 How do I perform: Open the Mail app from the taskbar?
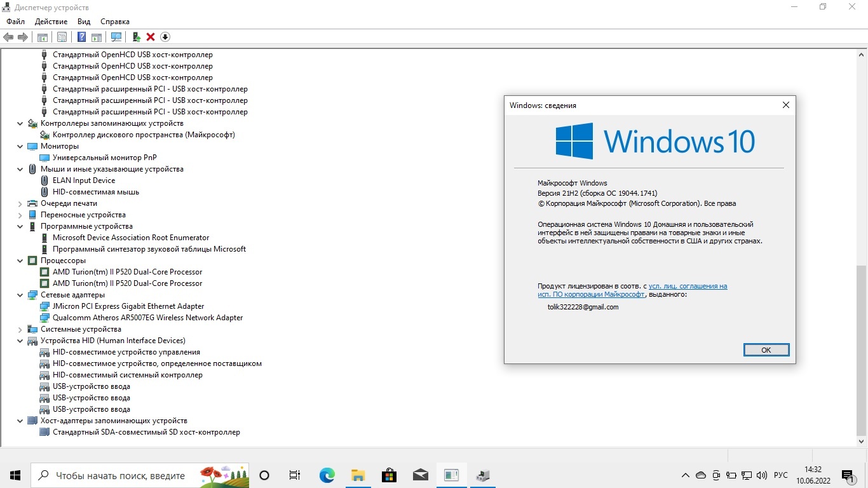click(x=420, y=475)
